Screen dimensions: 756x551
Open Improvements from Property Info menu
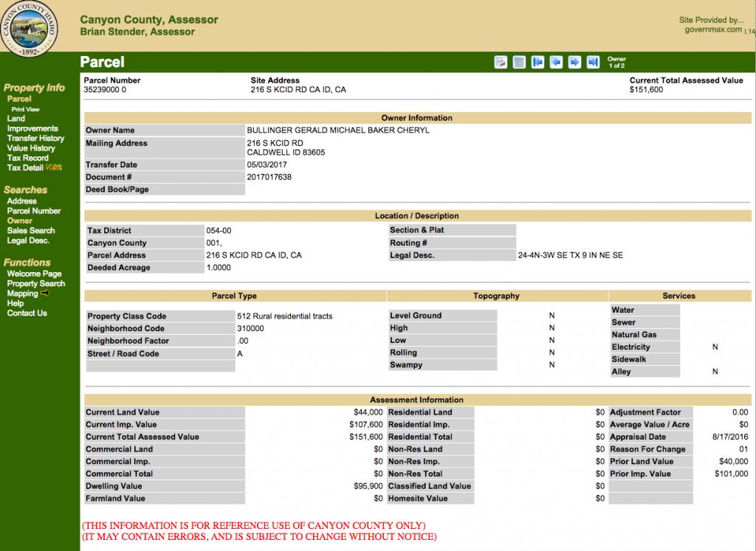pos(32,128)
